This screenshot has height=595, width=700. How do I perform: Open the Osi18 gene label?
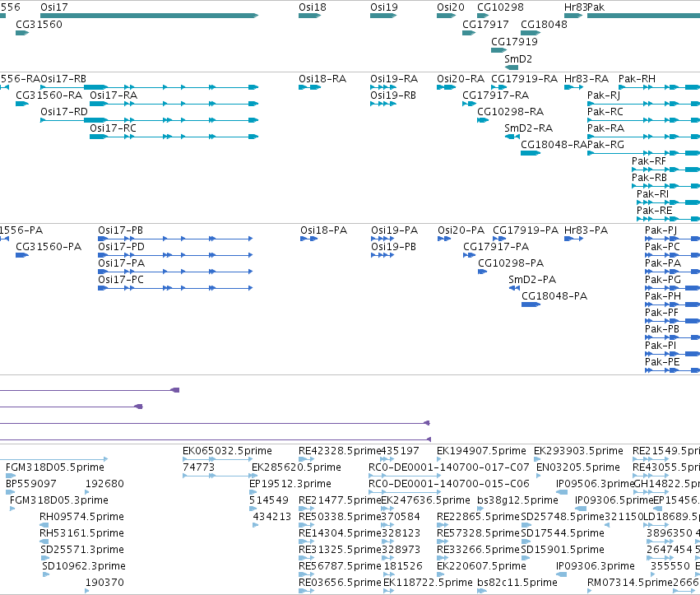(x=313, y=7)
